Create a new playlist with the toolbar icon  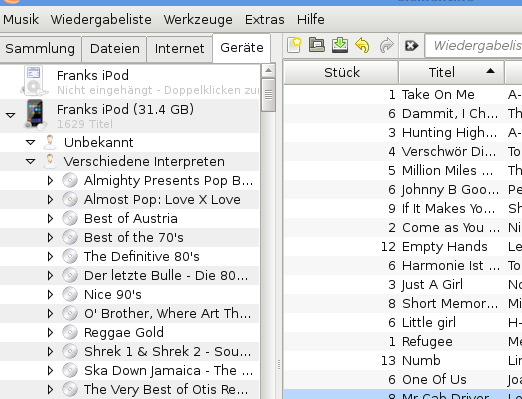[294, 45]
